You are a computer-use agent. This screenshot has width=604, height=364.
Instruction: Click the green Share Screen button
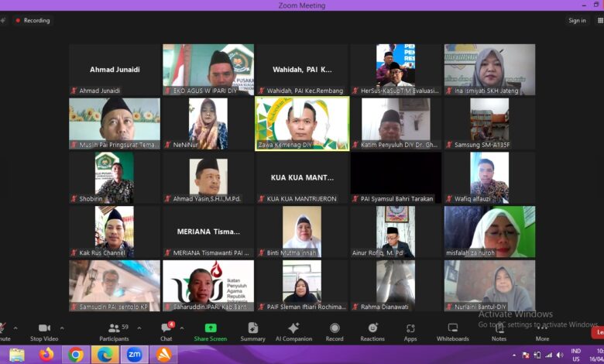(211, 332)
